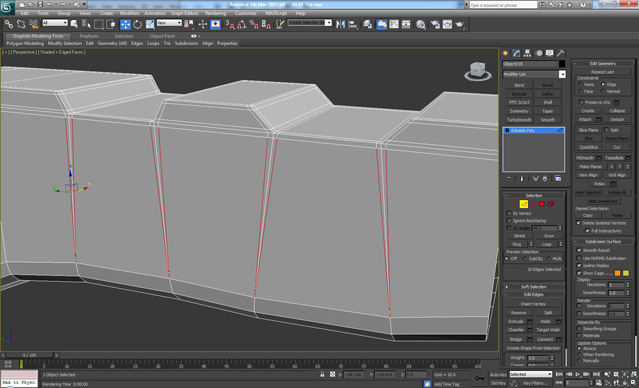Open the Material Editor icon
The height and width of the screenshot is (388, 639).
pos(421,24)
